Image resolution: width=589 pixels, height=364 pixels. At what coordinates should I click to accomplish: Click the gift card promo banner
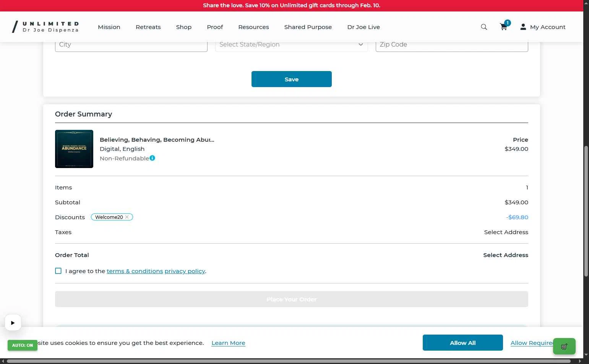(292, 5)
